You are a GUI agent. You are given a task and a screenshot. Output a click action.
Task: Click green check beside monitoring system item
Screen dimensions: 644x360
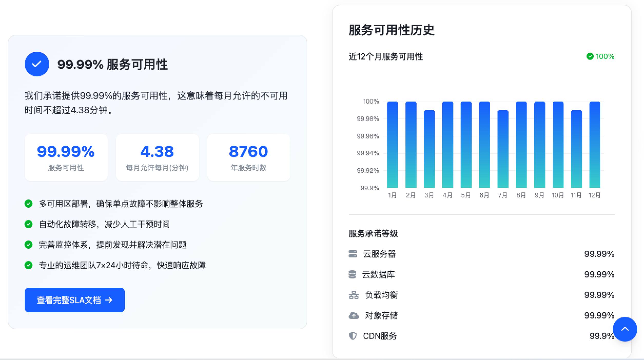pyautogui.click(x=28, y=245)
